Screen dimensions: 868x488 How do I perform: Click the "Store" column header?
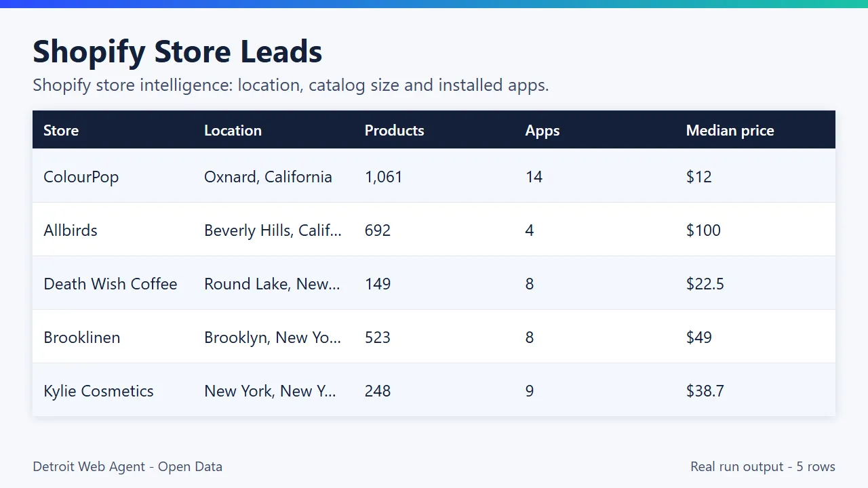(x=61, y=131)
